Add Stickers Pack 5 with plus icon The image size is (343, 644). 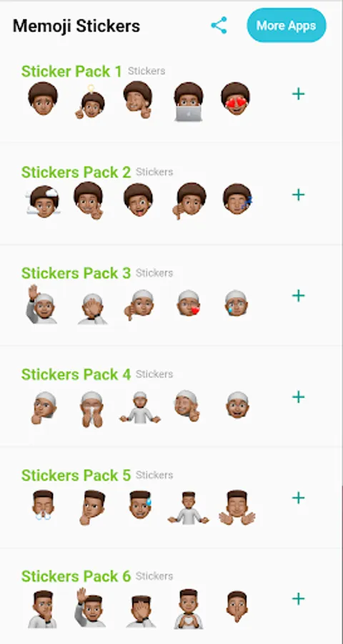tap(298, 498)
